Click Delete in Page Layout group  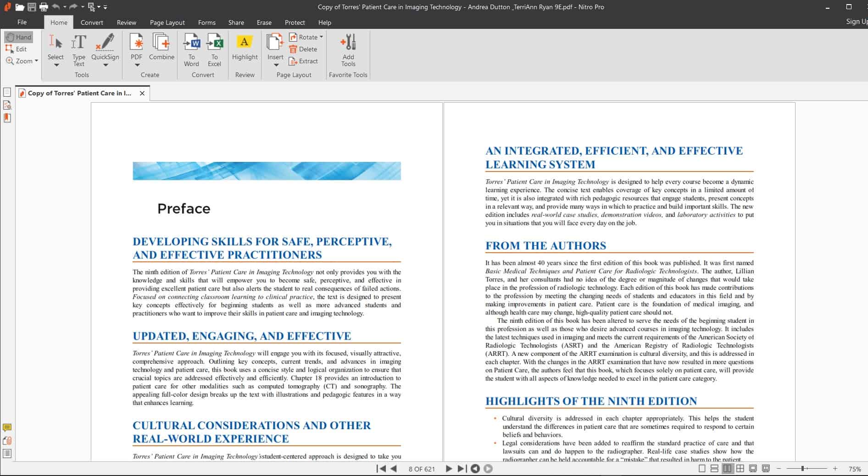coord(303,49)
